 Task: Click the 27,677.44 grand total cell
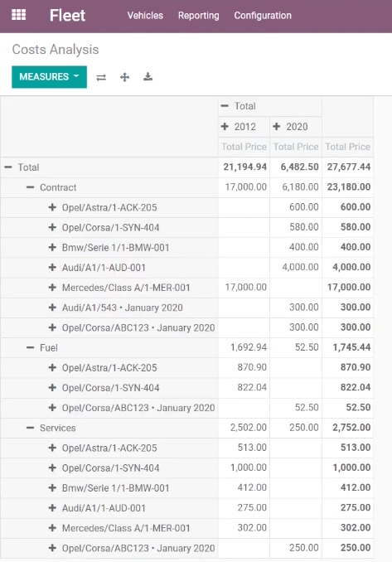tap(347, 167)
